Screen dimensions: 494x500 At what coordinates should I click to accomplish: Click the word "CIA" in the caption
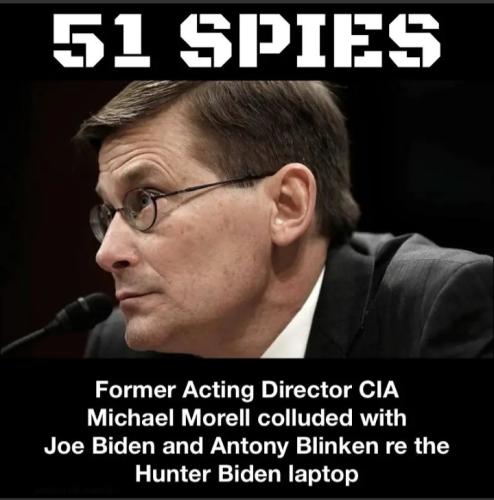tap(379, 389)
